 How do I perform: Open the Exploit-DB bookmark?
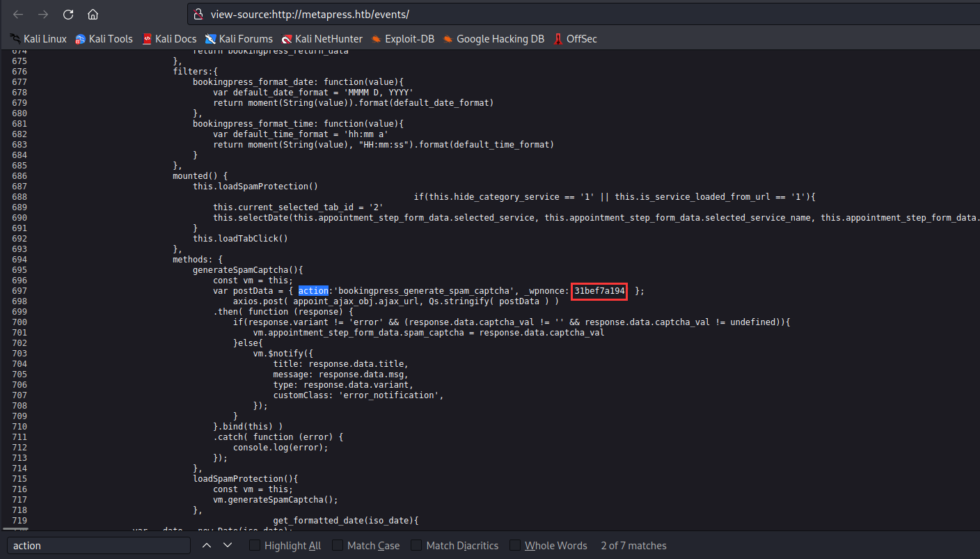(403, 39)
